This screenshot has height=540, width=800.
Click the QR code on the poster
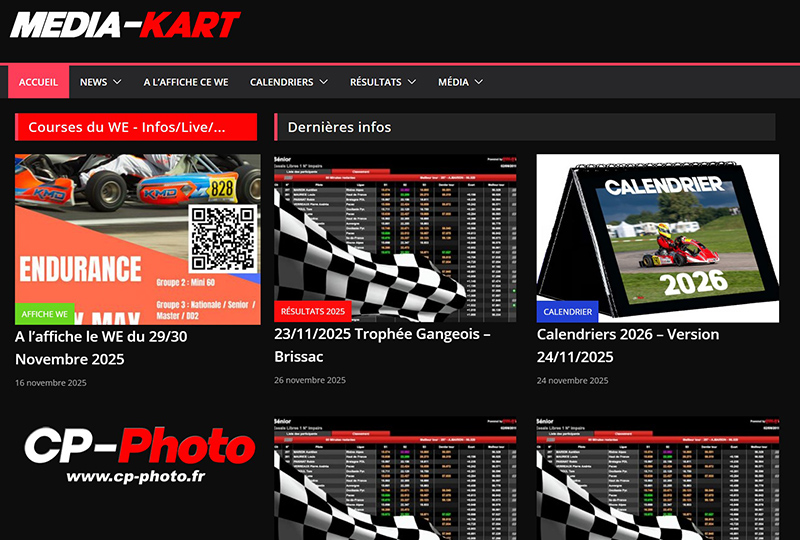click(x=223, y=238)
